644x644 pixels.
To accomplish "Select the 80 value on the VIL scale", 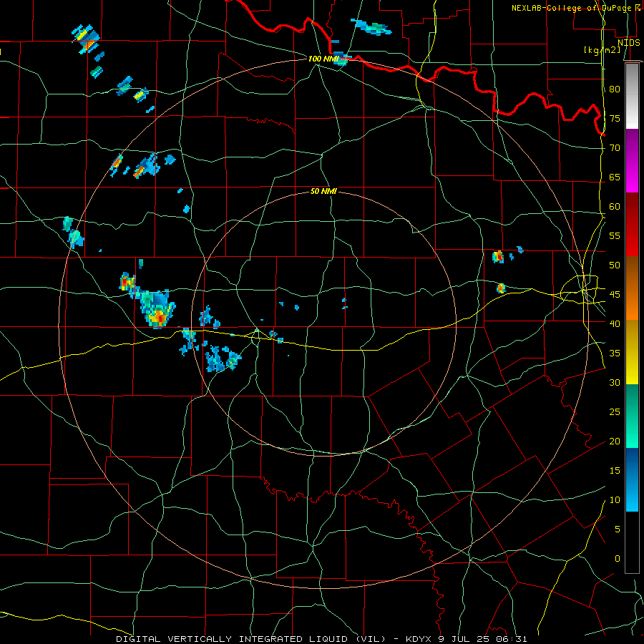I will 615,89.
